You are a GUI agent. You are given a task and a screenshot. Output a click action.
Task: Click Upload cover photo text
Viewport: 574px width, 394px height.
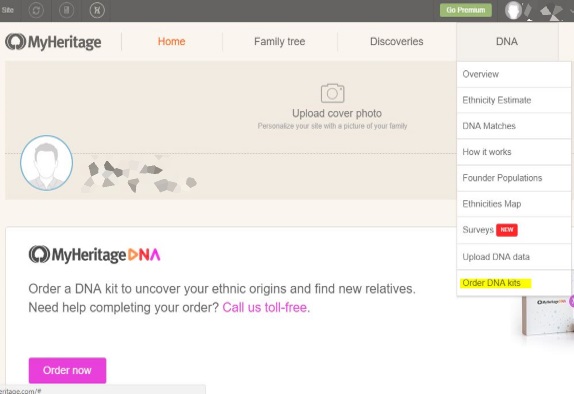pyautogui.click(x=337, y=114)
